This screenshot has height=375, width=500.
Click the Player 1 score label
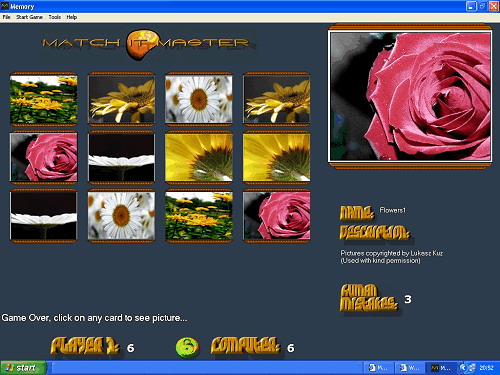tap(85, 346)
